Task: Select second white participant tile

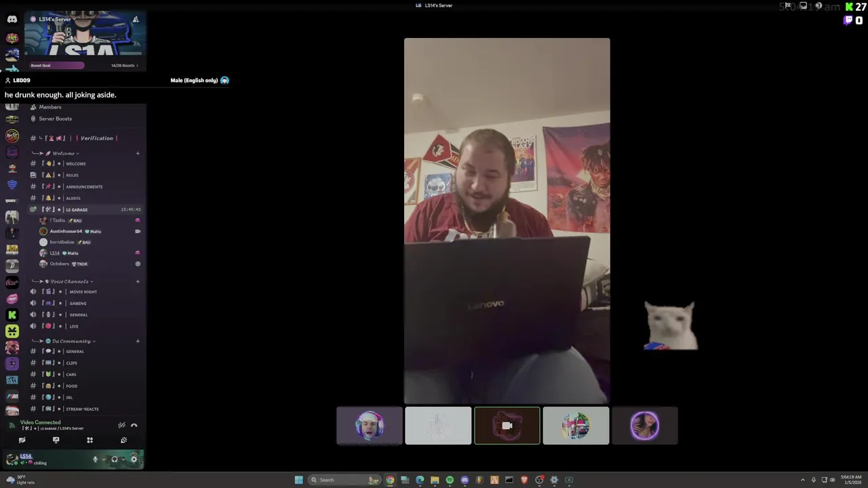Action: tap(438, 426)
